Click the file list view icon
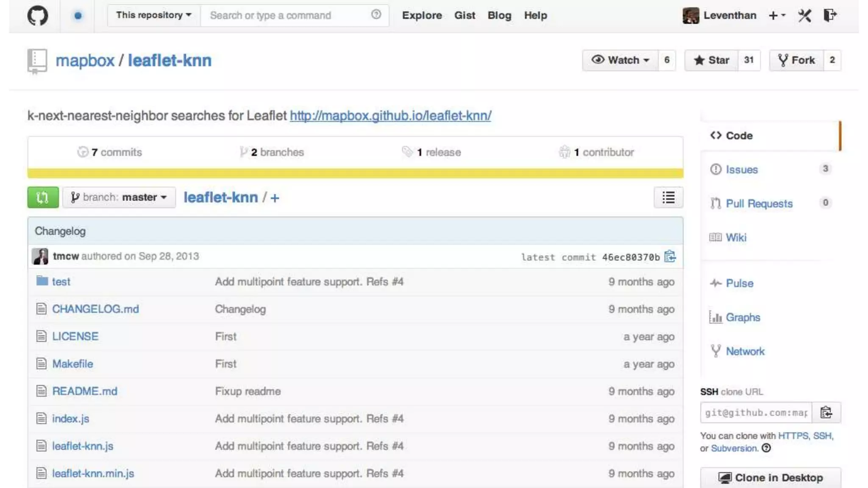The height and width of the screenshot is (488, 868). click(668, 197)
